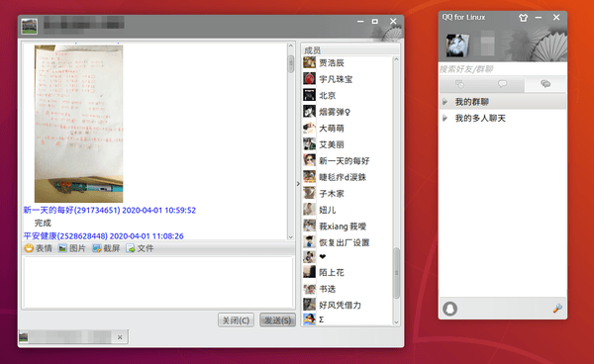Screen dimensions: 594x364
Task: Select member name 莪xiang莪嗳
Action: pos(343,227)
